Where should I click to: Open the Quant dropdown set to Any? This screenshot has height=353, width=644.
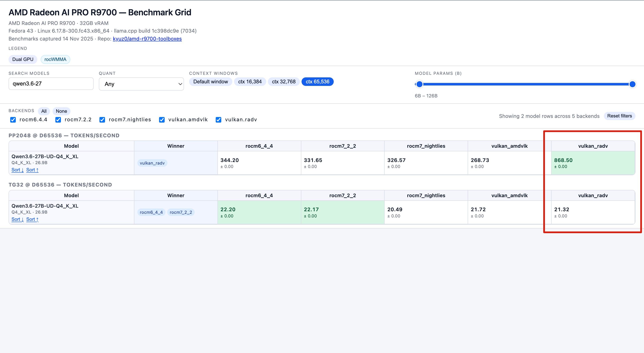(141, 84)
